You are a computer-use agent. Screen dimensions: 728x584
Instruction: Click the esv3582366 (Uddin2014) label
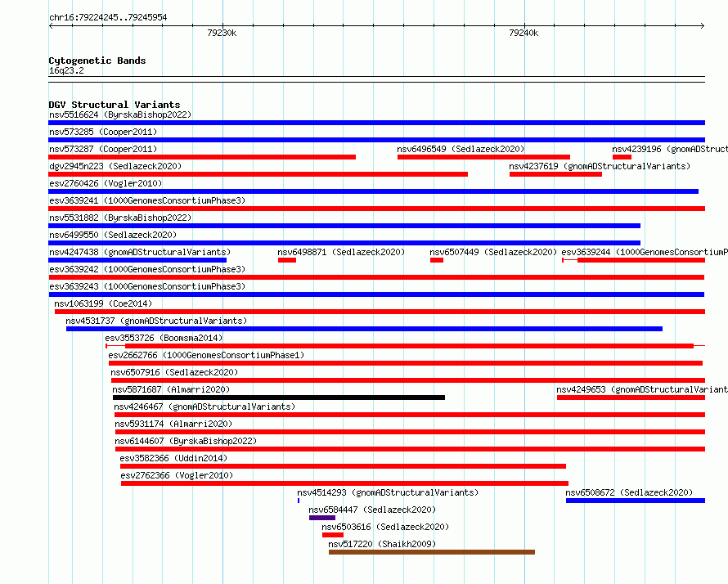click(x=173, y=458)
